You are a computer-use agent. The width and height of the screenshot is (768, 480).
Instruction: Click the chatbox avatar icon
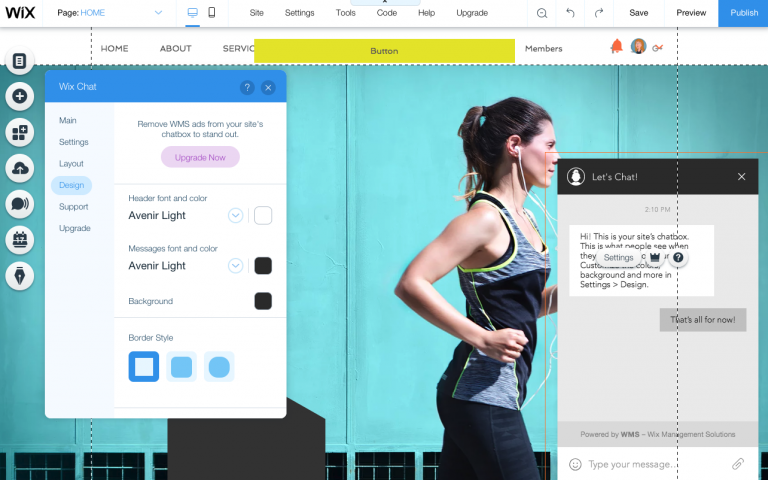click(x=576, y=176)
